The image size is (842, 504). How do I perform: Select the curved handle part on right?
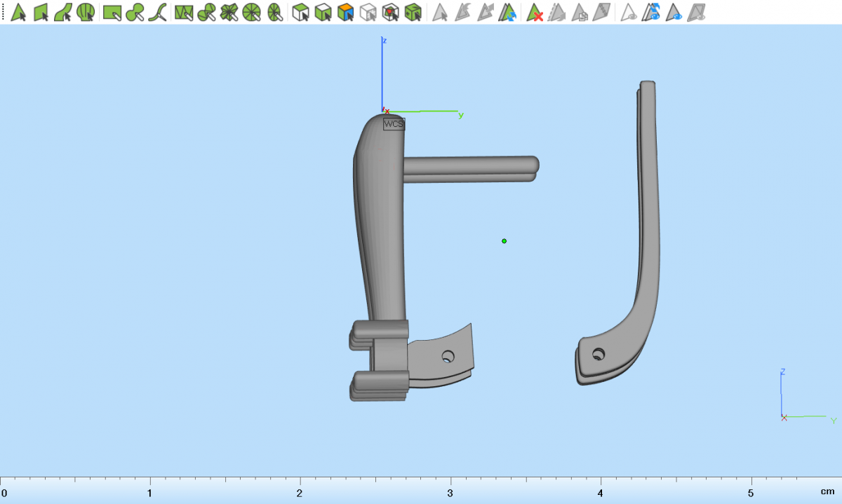(x=648, y=210)
